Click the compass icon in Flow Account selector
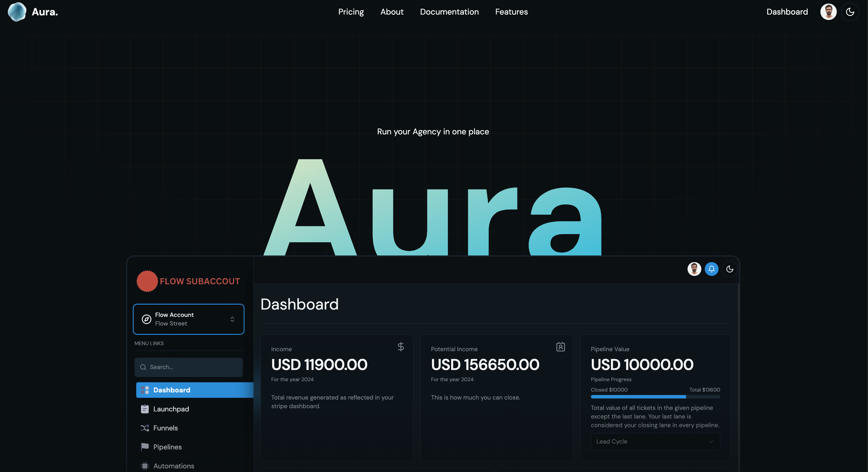868x472 pixels. click(146, 319)
